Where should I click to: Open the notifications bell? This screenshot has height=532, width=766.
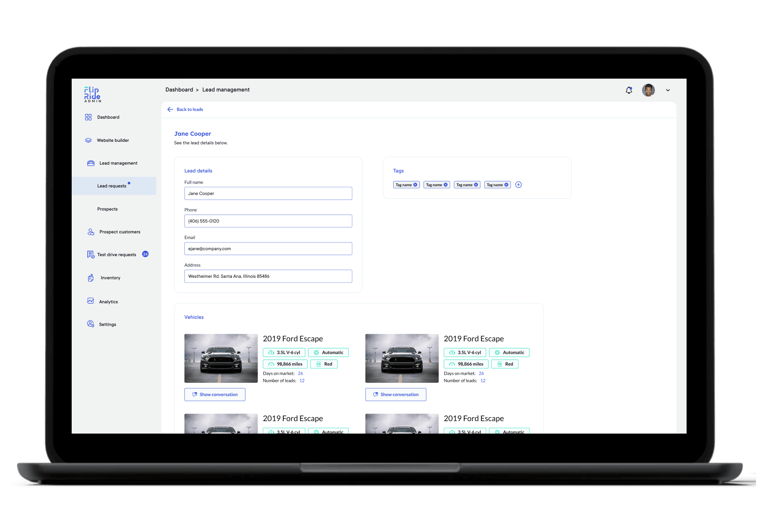629,90
